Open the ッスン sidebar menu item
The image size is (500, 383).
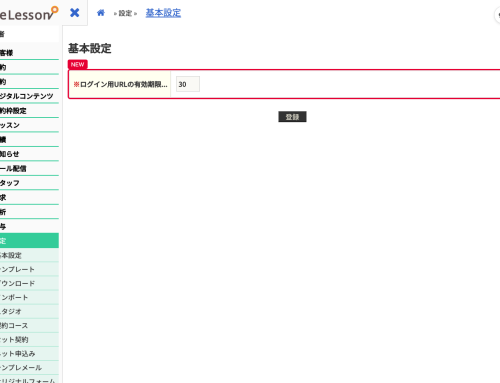coord(29,125)
